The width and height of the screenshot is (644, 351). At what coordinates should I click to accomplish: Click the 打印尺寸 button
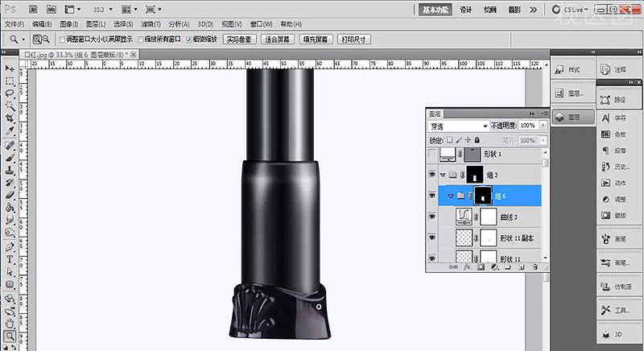[353, 39]
